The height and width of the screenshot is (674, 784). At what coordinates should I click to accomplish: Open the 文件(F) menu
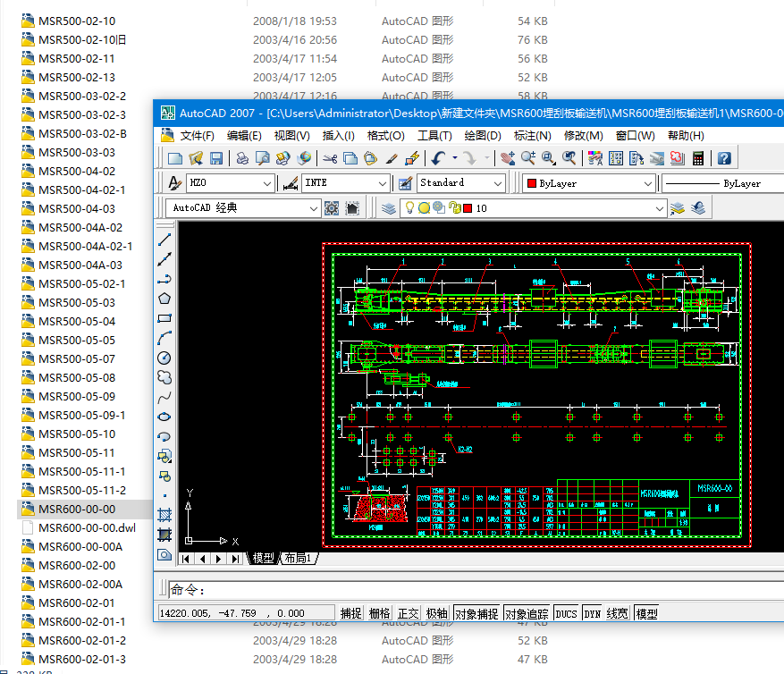click(197, 136)
